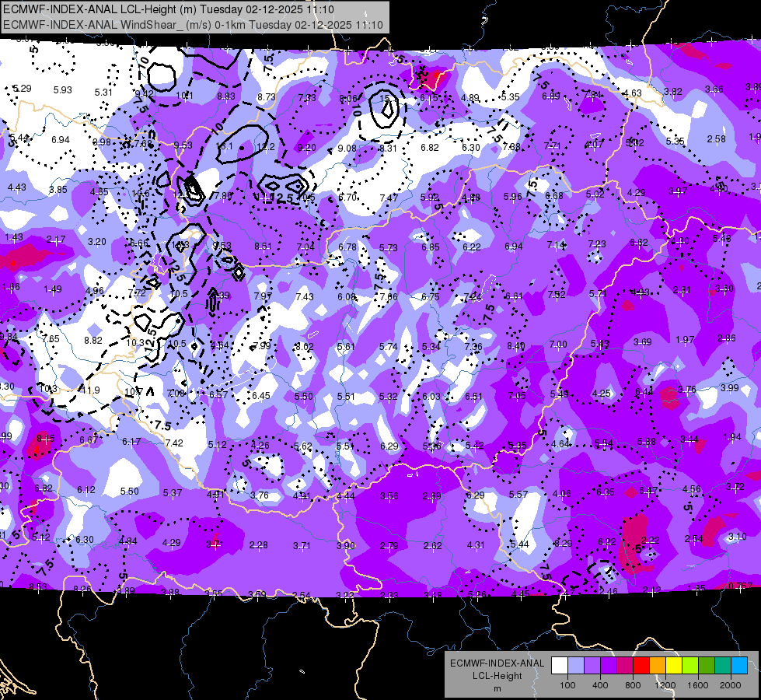
Task: Click the wind shear value 4.06
Action: click(x=561, y=494)
